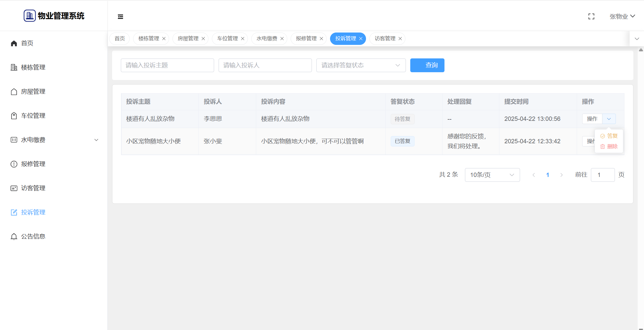Click the 访客管理 sidebar icon
Image resolution: width=644 pixels, height=330 pixels.
(14, 188)
